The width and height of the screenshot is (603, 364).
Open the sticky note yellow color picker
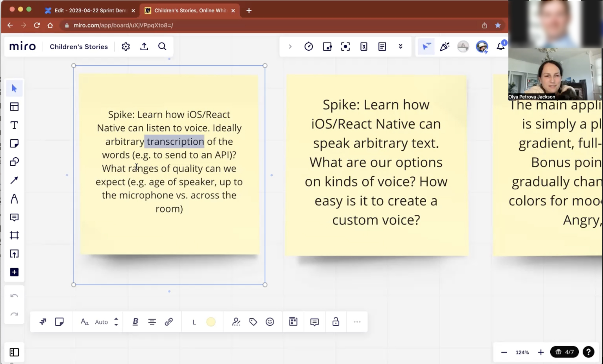pos(211,322)
